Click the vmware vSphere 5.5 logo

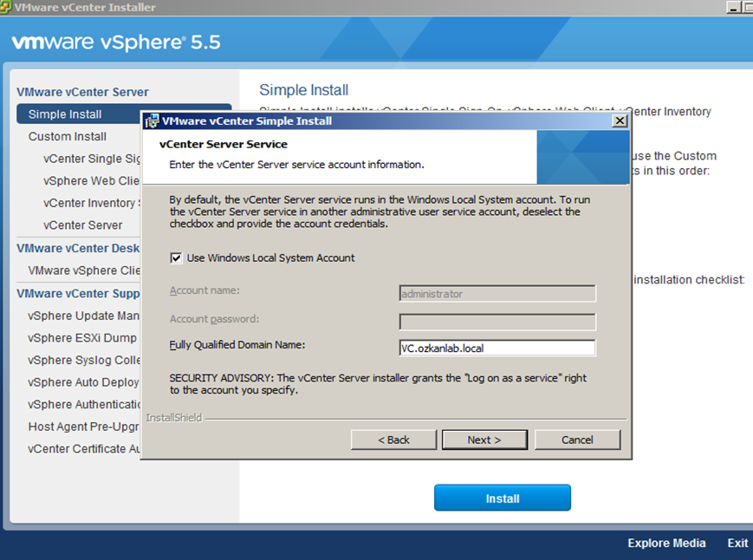point(116,42)
